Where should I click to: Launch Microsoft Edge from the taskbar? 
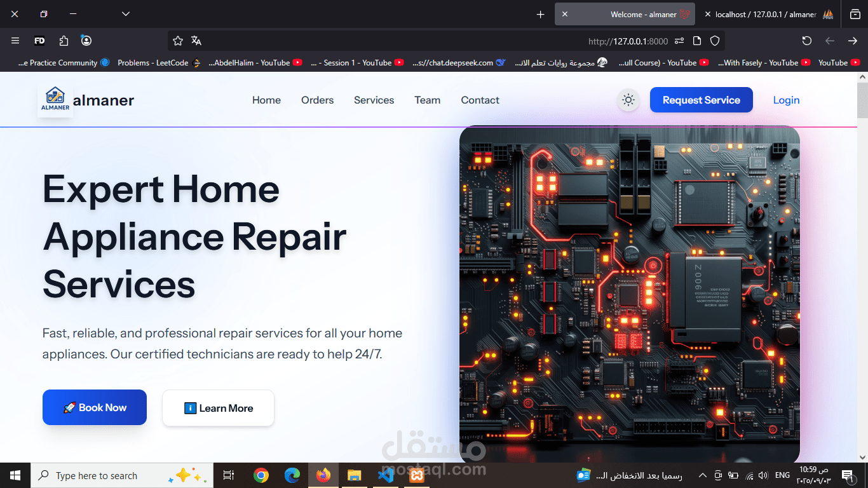292,475
